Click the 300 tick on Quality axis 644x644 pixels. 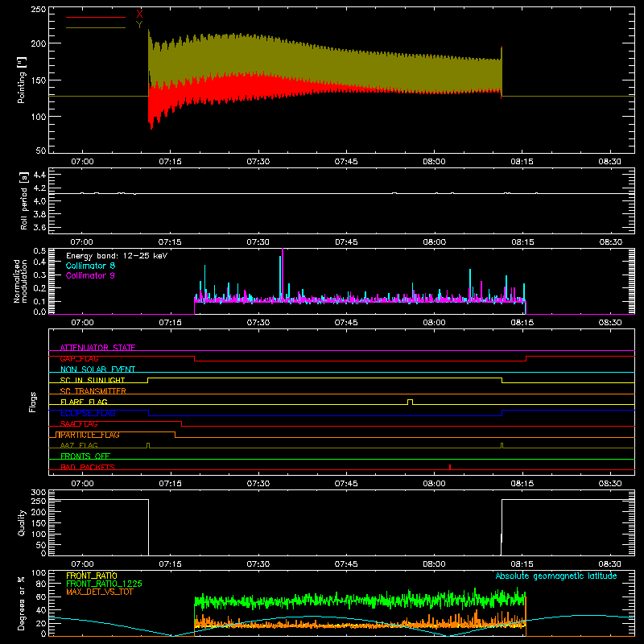(39, 493)
